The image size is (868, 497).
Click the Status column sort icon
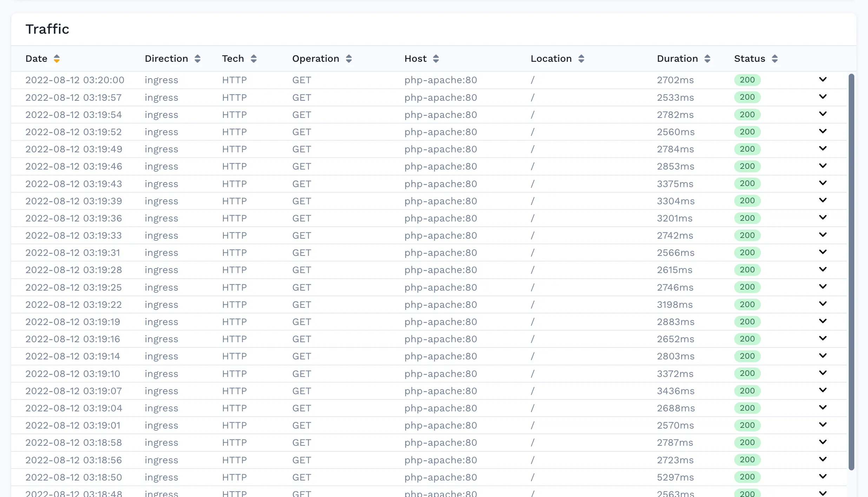(x=775, y=59)
